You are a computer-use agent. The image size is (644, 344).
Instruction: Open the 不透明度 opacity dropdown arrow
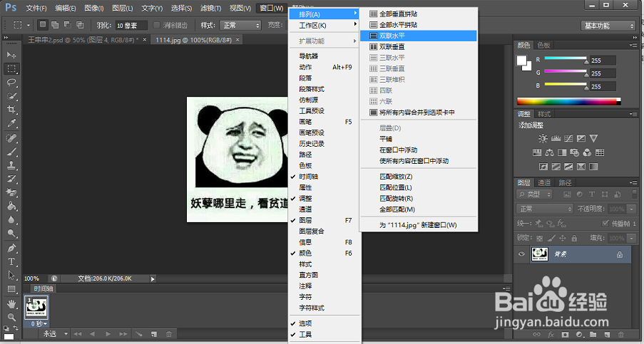click(632, 209)
